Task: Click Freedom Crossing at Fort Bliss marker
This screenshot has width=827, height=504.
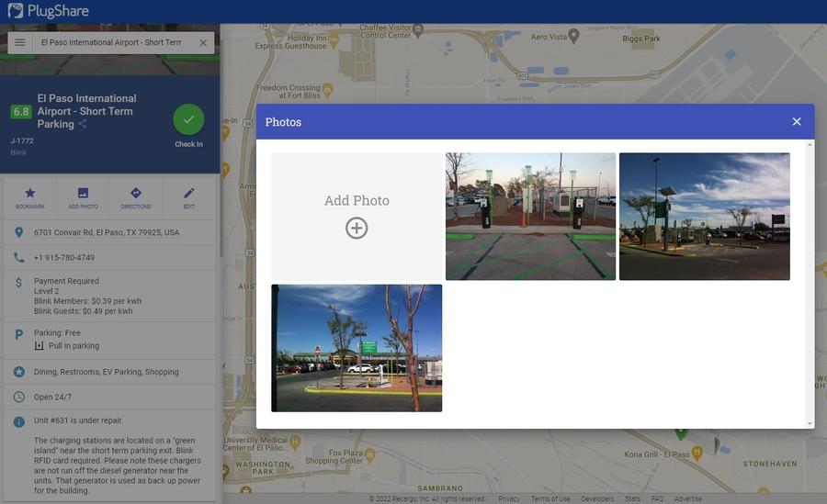Action: 327,90
